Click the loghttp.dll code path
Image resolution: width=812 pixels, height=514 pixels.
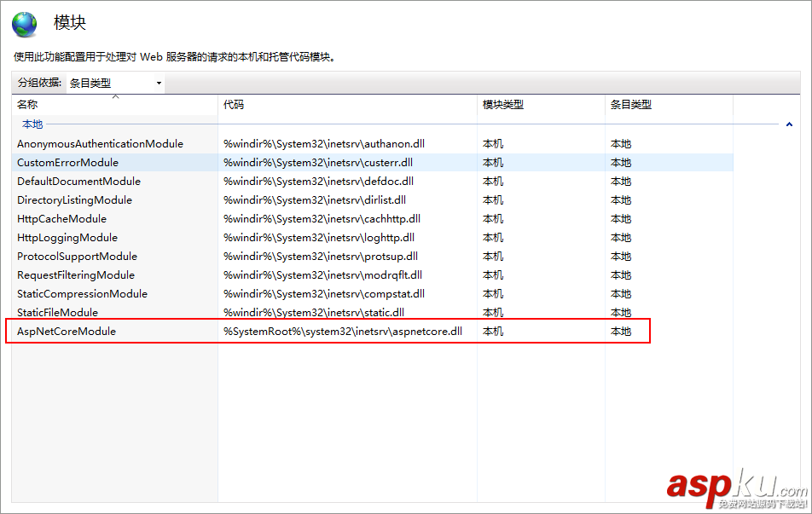319,238
